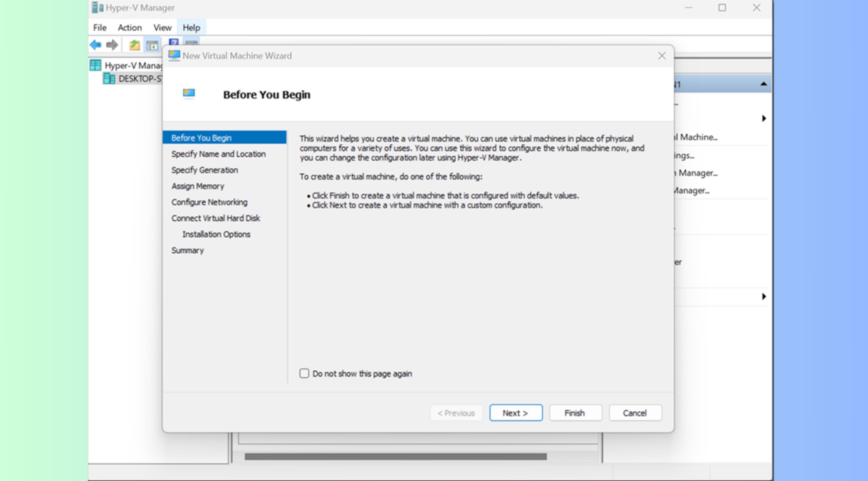Open the Help menu
The height and width of the screenshot is (481, 868).
click(x=191, y=28)
